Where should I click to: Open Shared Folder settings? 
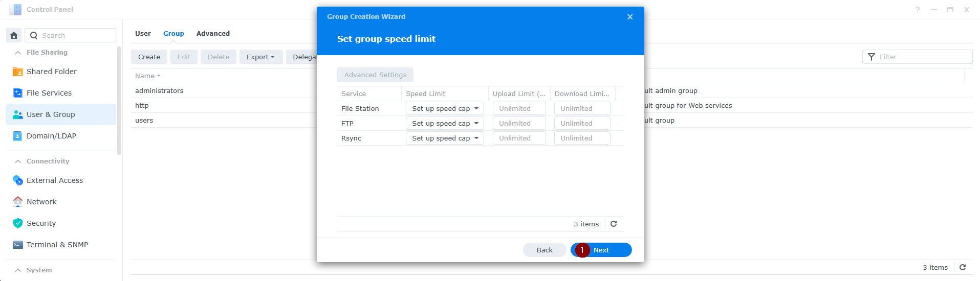[51, 72]
